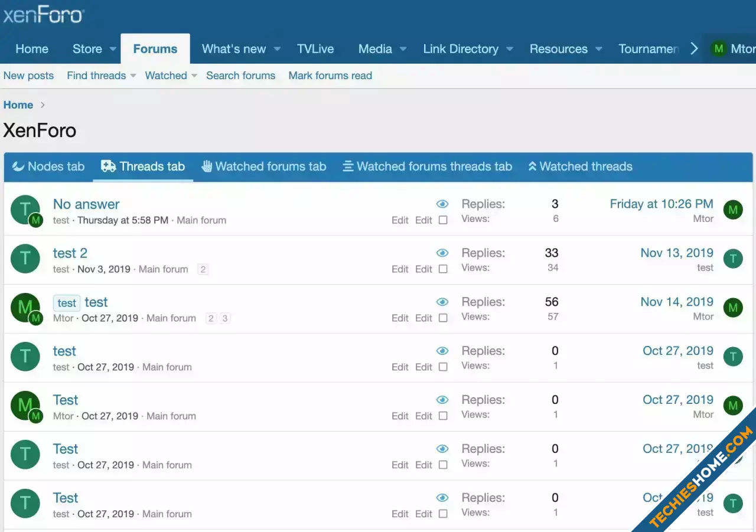This screenshot has height=532, width=756.
Task: Open the Link Directory dropdown arrow
Action: [510, 49]
